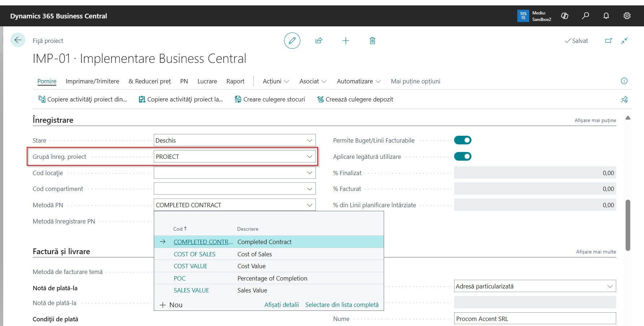Click the Nume input field
The width and height of the screenshot is (644, 326).
click(535, 319)
